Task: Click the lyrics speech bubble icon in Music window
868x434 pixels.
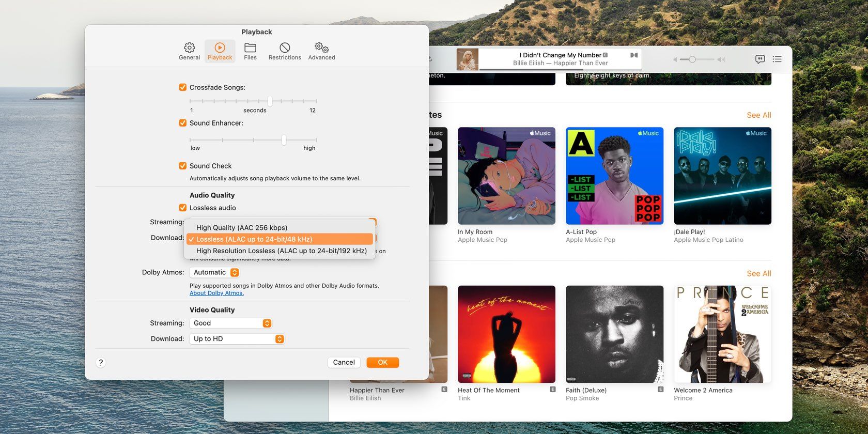Action: coord(760,59)
